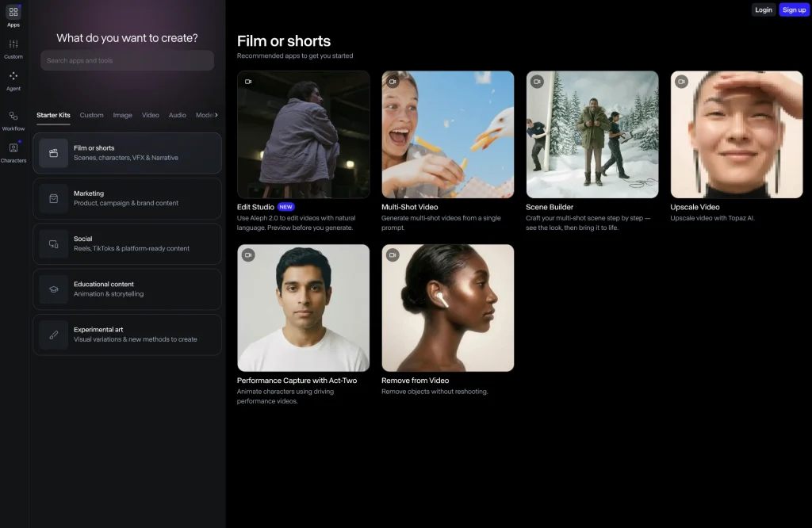812x528 pixels.
Task: Click the video camera badge on Edit Studio card
Action: click(248, 82)
